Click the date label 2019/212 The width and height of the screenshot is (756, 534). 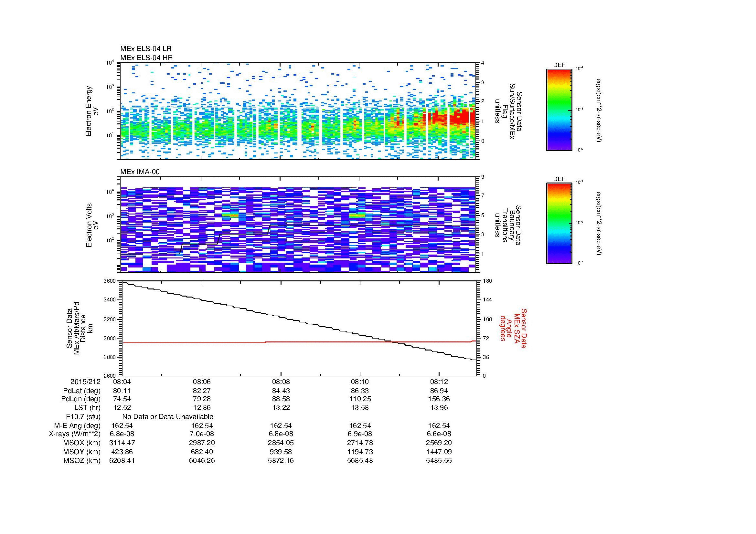click(x=85, y=382)
